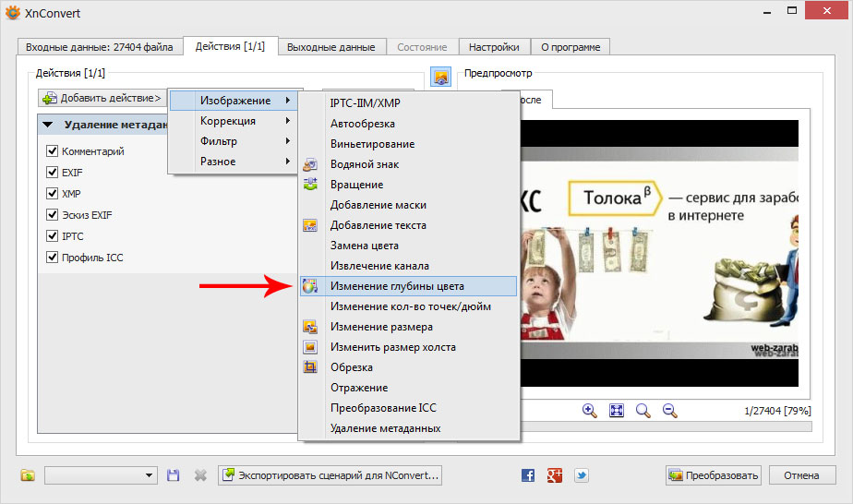Open the Выходные данные tab
This screenshot has width=853, height=504.
331,47
